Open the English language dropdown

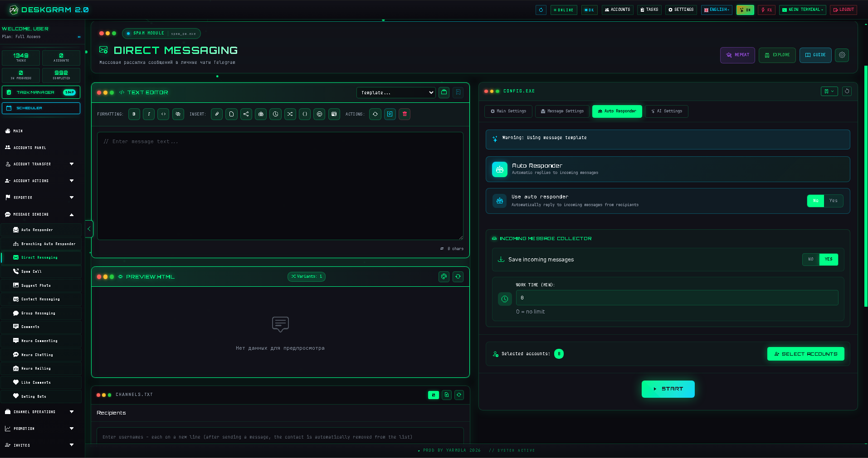717,10
